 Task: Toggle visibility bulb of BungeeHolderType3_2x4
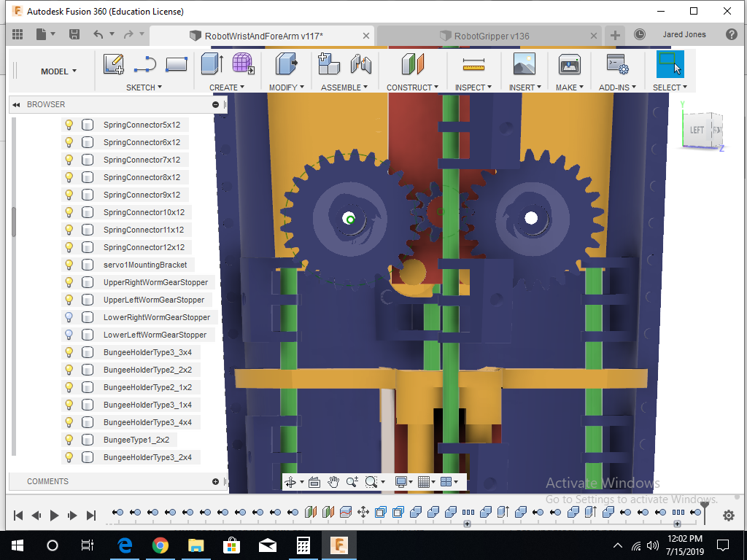tap(69, 457)
